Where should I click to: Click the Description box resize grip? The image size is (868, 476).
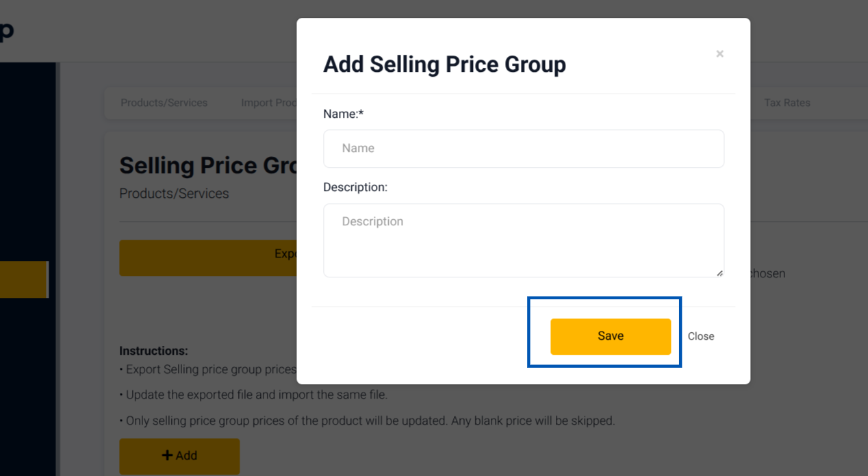point(719,273)
